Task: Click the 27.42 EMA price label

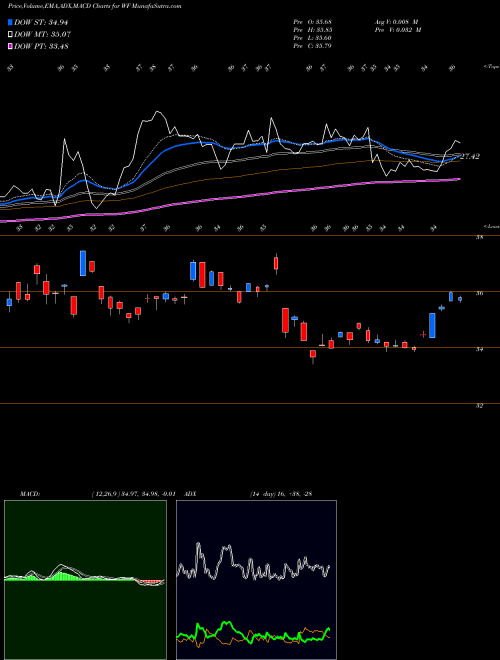Action: pyautogui.click(x=470, y=156)
